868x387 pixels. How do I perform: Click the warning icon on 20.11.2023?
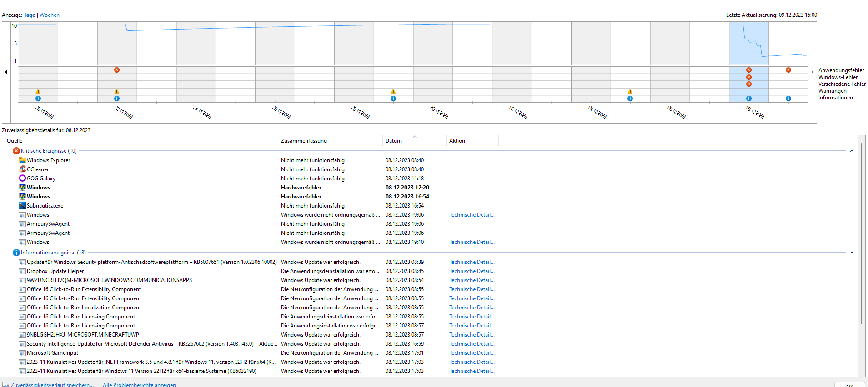38,91
